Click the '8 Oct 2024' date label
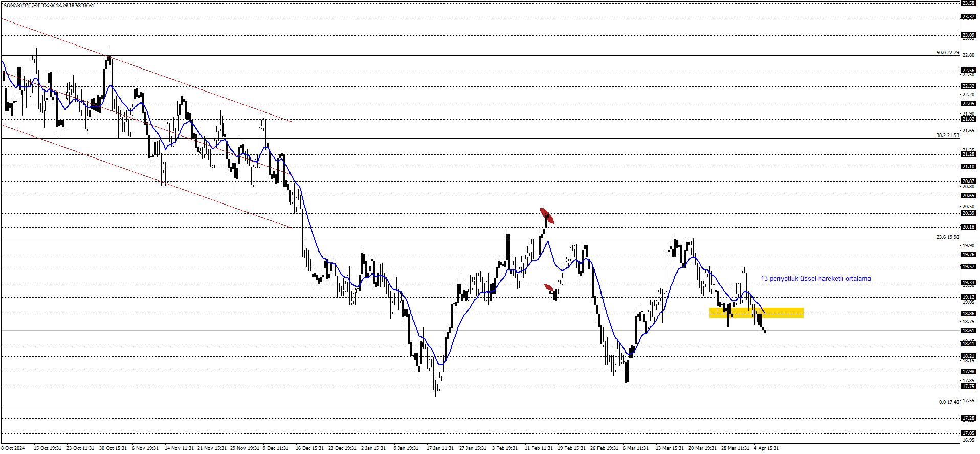 [x=13, y=448]
